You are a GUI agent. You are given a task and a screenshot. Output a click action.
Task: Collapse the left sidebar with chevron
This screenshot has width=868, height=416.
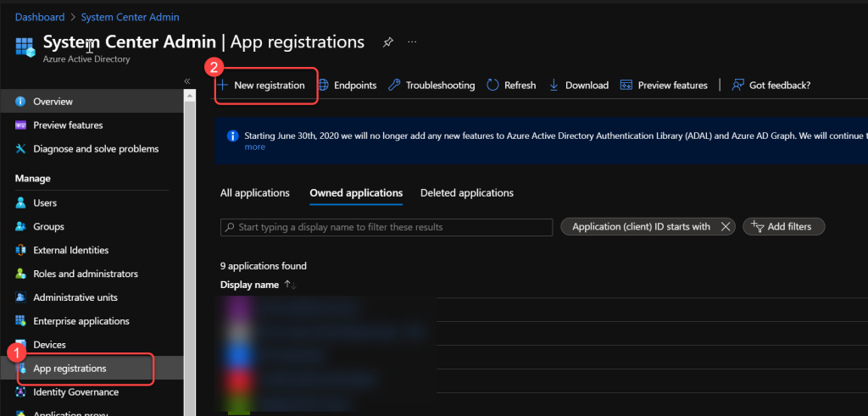pos(186,80)
